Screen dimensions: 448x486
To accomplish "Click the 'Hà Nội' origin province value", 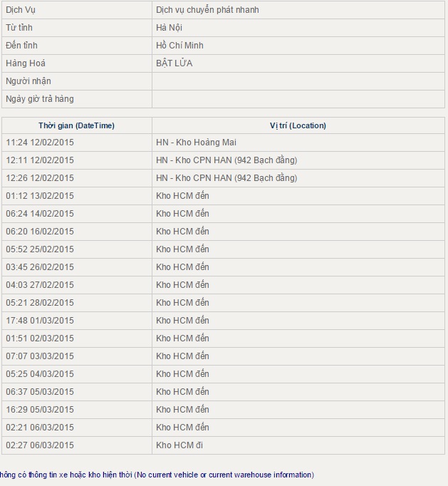I will (170, 28).
